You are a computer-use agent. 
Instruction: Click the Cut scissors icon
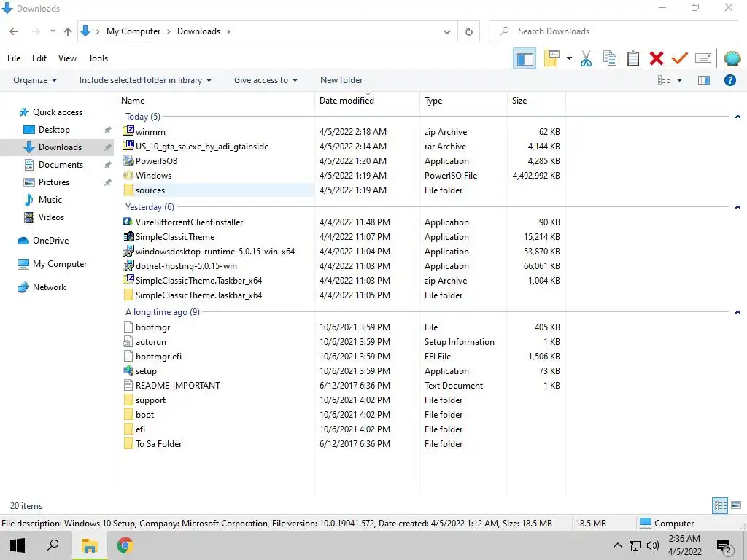pyautogui.click(x=586, y=58)
